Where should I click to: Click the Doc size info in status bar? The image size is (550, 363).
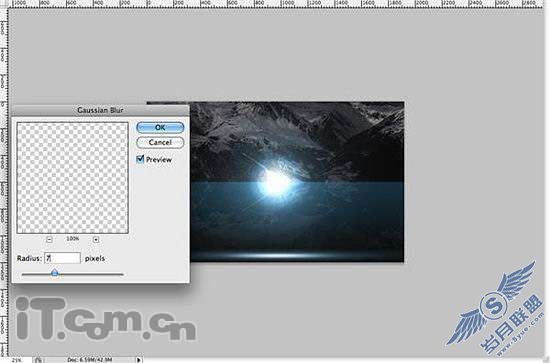89,360
